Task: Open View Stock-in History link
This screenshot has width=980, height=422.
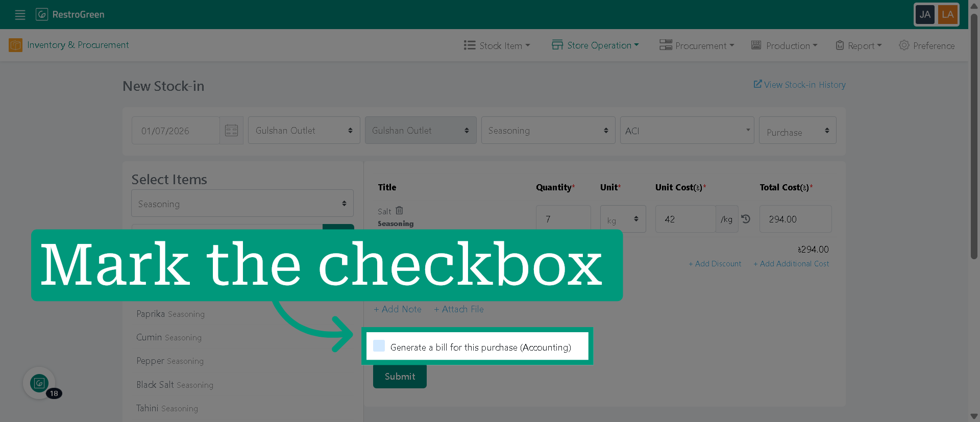Action: point(799,85)
